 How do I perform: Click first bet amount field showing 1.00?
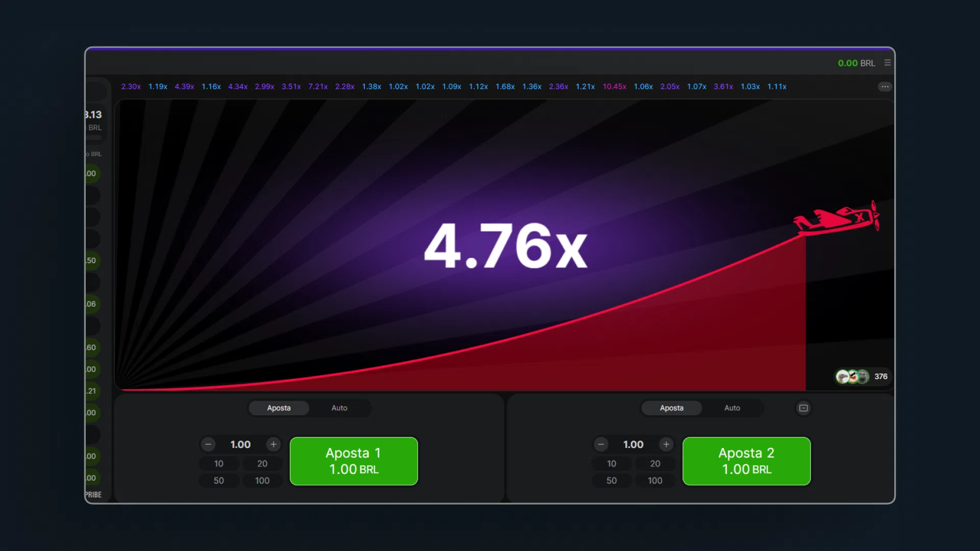240,444
